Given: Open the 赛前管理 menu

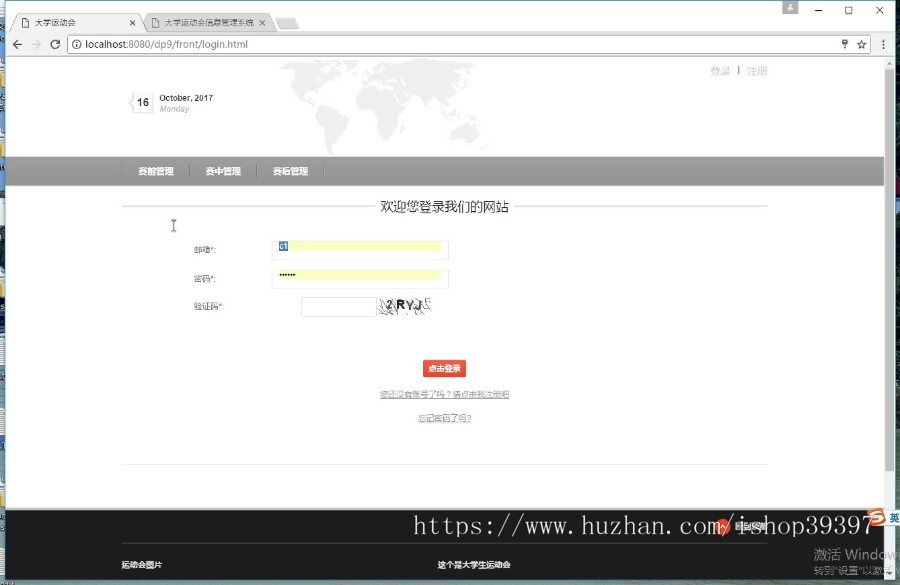Looking at the screenshot, I should pyautogui.click(x=156, y=171).
